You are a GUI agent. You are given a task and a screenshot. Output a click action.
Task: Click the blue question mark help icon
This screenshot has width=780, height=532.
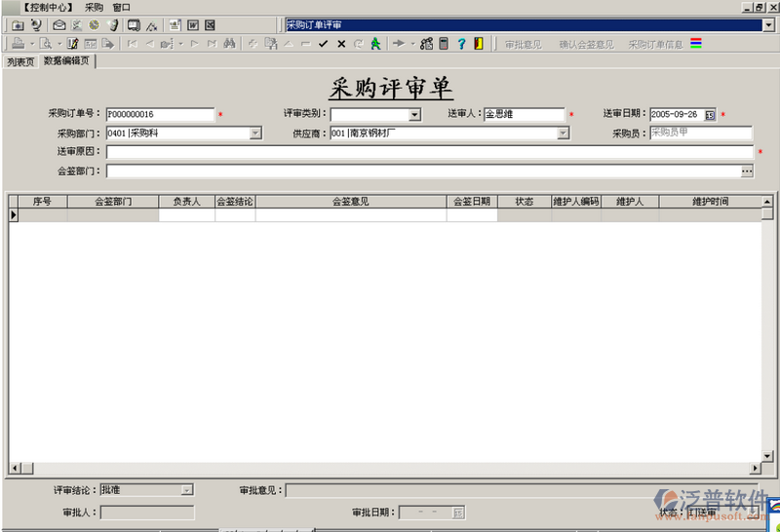click(461, 44)
